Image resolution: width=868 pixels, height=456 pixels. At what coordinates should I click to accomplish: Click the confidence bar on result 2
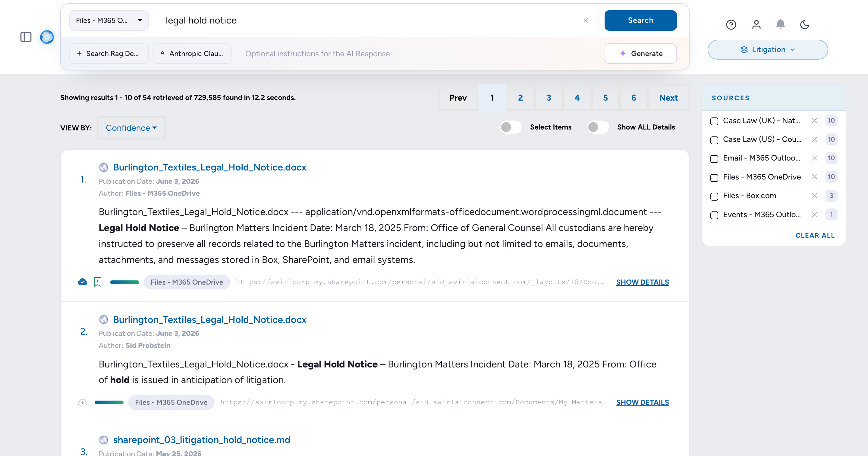point(109,402)
